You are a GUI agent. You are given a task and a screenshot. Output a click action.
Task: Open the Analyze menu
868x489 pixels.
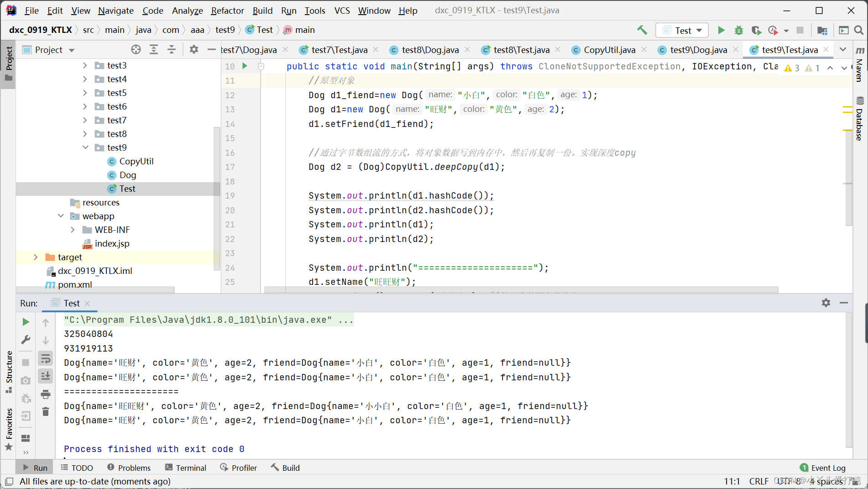(x=187, y=11)
